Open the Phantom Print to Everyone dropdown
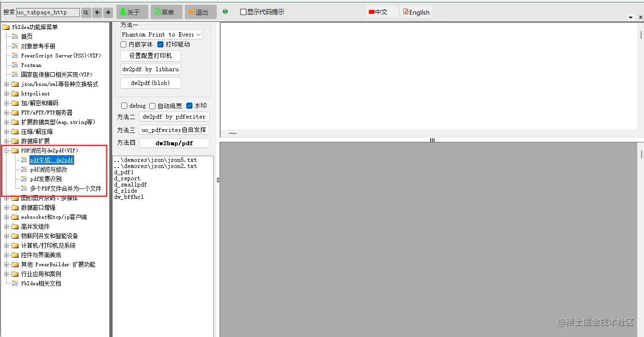Image resolution: width=644 pixels, height=337 pixels. 161,34
